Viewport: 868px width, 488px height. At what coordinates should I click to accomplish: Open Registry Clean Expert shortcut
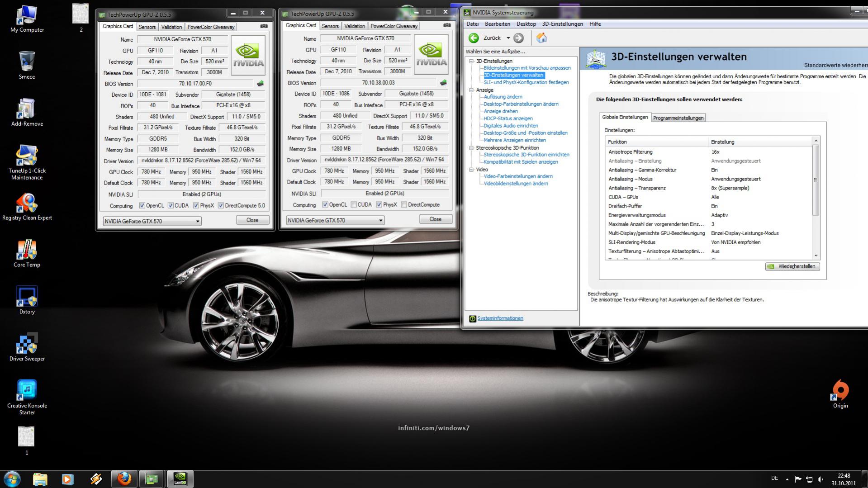27,207
